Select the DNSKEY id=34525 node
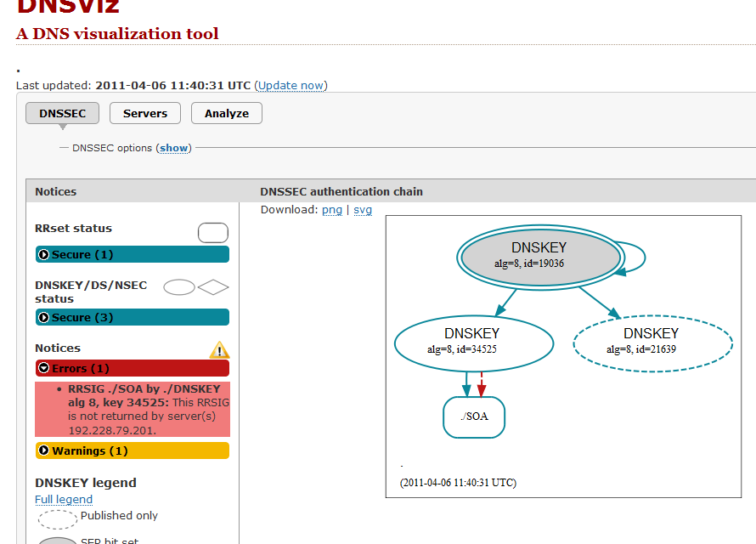Viewport: 756px width, 544px height. [474, 342]
